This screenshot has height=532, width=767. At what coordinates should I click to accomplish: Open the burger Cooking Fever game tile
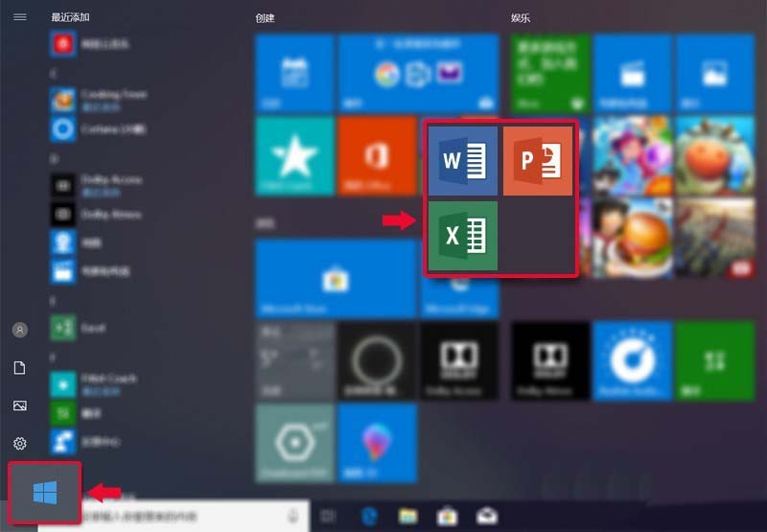click(x=633, y=238)
